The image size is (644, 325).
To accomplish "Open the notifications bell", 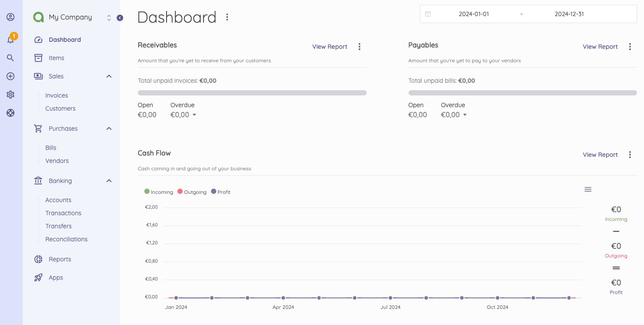I will [x=10, y=39].
